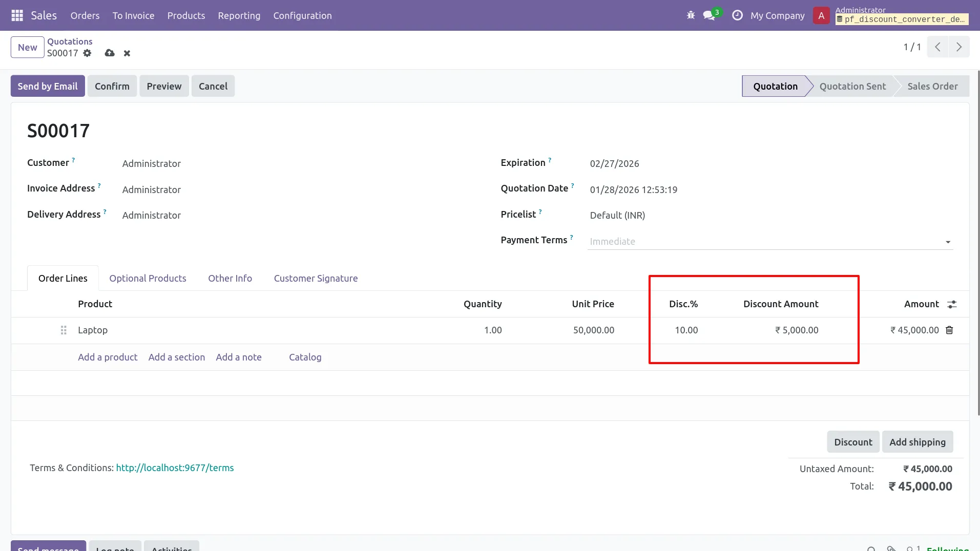The image size is (980, 551).
Task: Edit the Disc.% value for Laptop
Action: tap(686, 330)
